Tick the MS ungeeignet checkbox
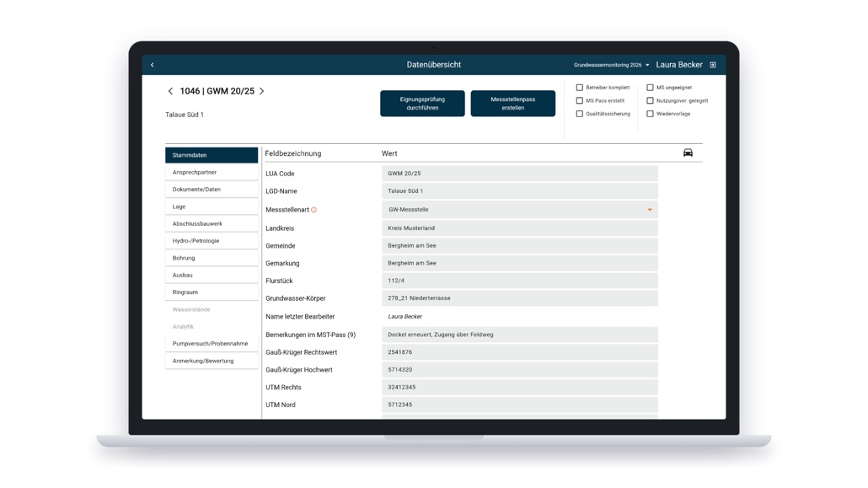This screenshot has width=868, height=488. pyautogui.click(x=650, y=88)
